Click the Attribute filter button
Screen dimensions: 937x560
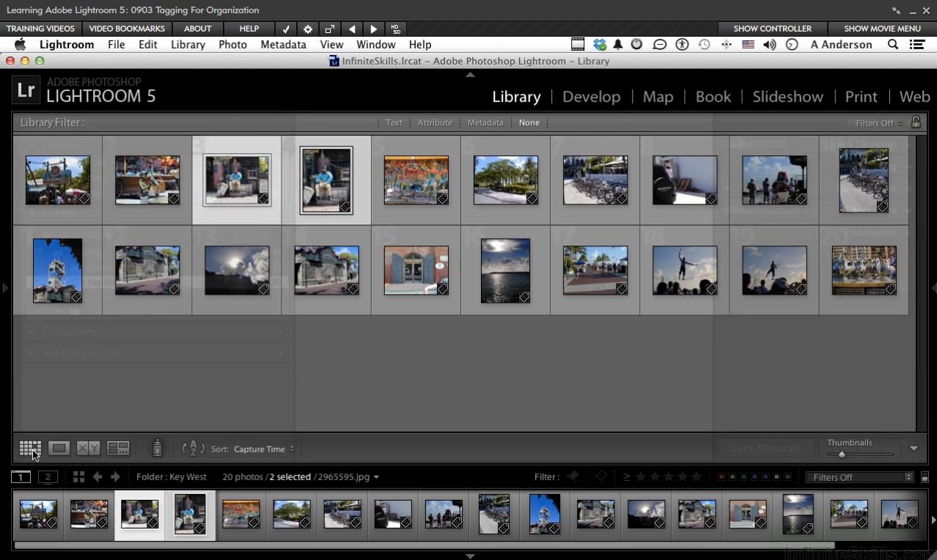pos(435,122)
